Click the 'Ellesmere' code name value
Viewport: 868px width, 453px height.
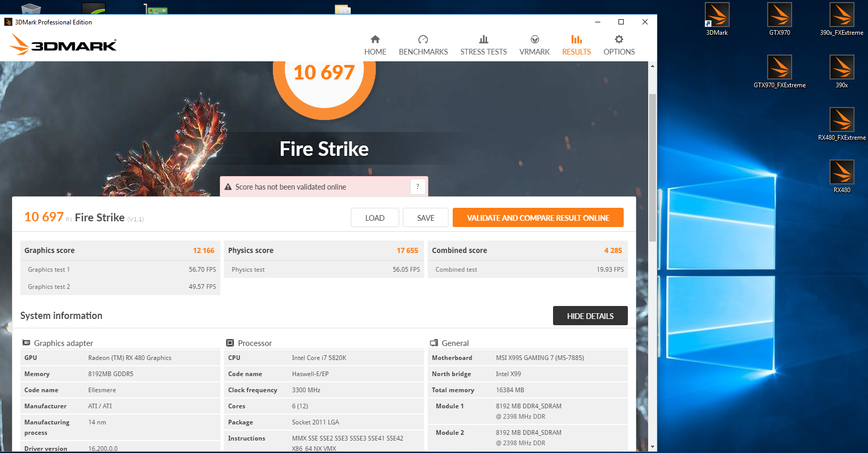pos(102,390)
